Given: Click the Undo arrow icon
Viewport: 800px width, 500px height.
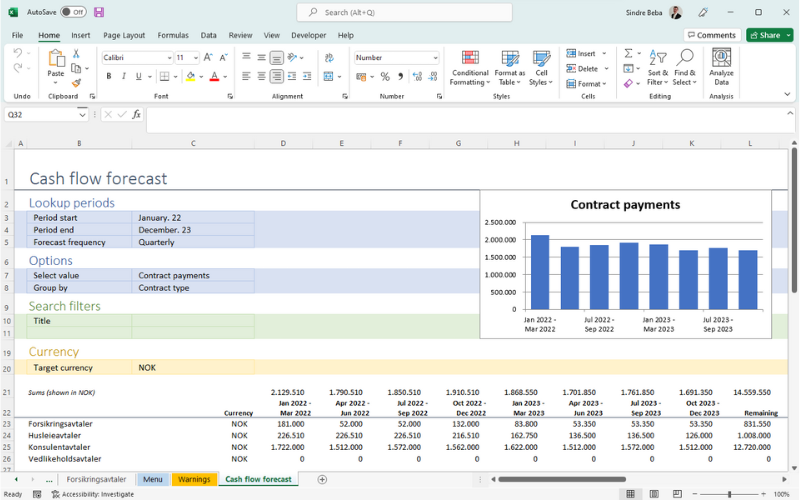Looking at the screenshot, I should point(18,53).
